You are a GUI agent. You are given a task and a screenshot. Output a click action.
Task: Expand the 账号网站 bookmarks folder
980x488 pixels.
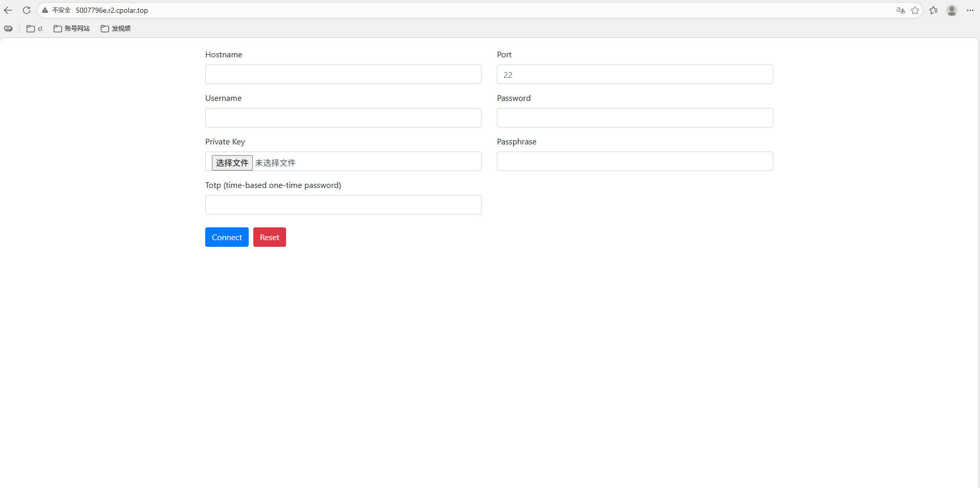72,29
